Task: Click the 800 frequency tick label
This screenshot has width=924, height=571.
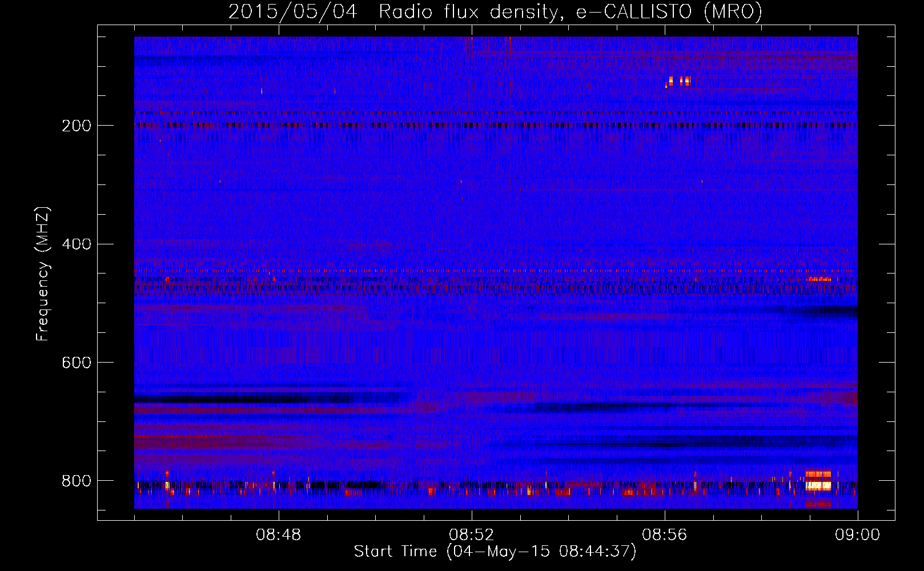Action: pos(77,481)
